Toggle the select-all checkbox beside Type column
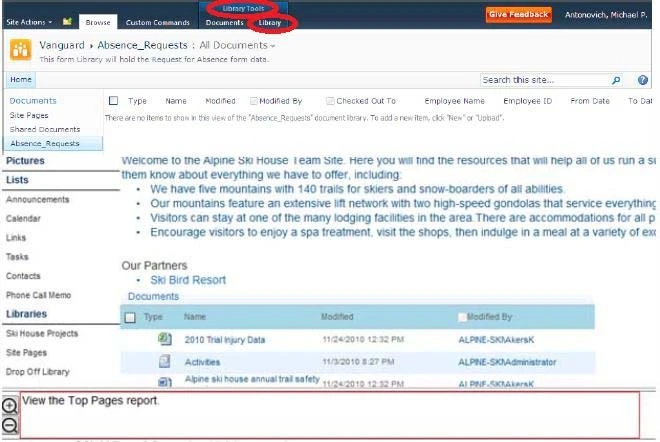660x442 pixels. (x=113, y=101)
